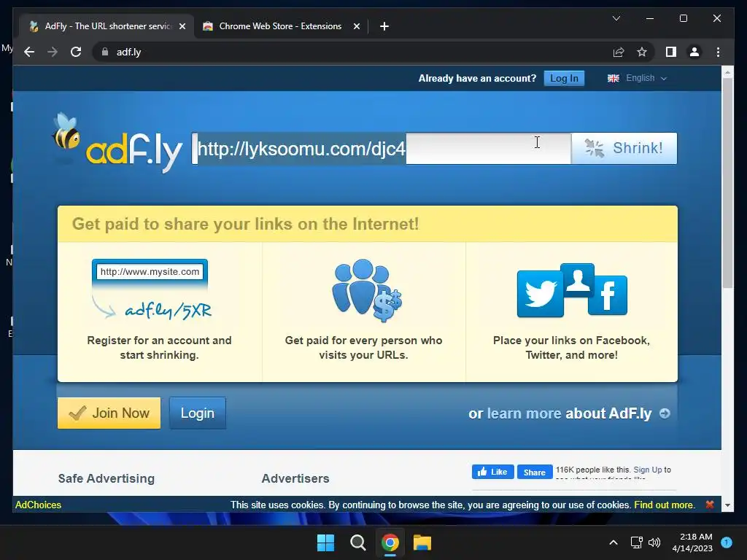
Task: Click the Join Now button
Action: (x=109, y=413)
